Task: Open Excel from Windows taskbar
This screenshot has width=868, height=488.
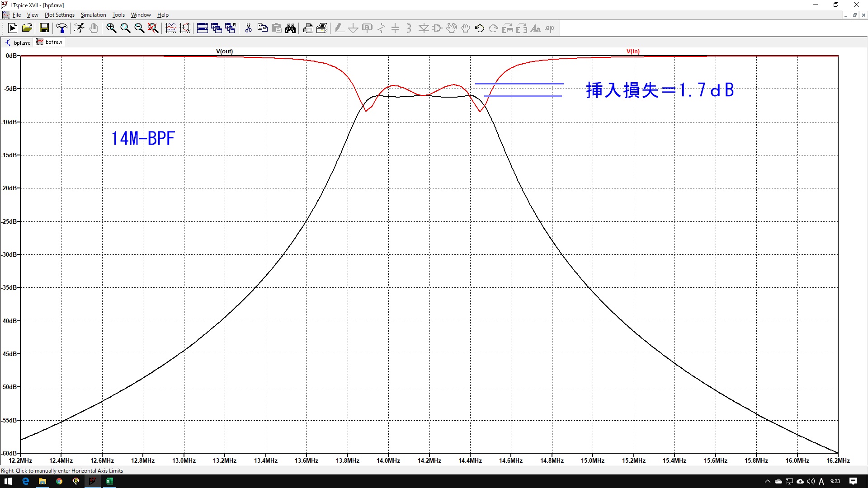Action: pos(109,481)
